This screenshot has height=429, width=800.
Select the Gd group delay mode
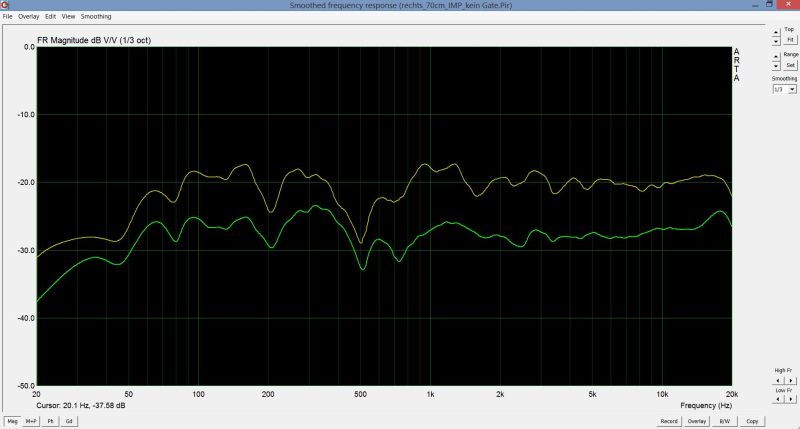(69, 421)
